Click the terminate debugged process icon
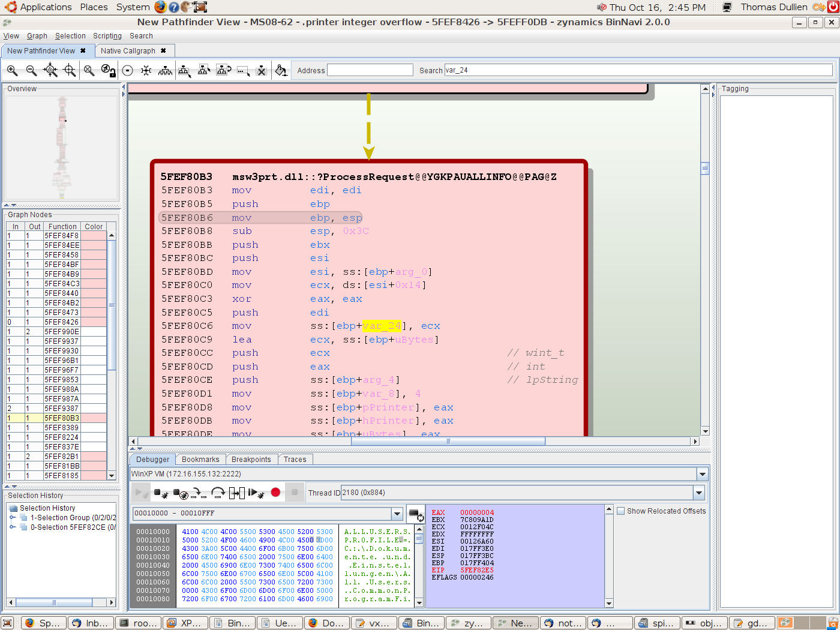Screen dimensions: 840x630 coord(181,493)
